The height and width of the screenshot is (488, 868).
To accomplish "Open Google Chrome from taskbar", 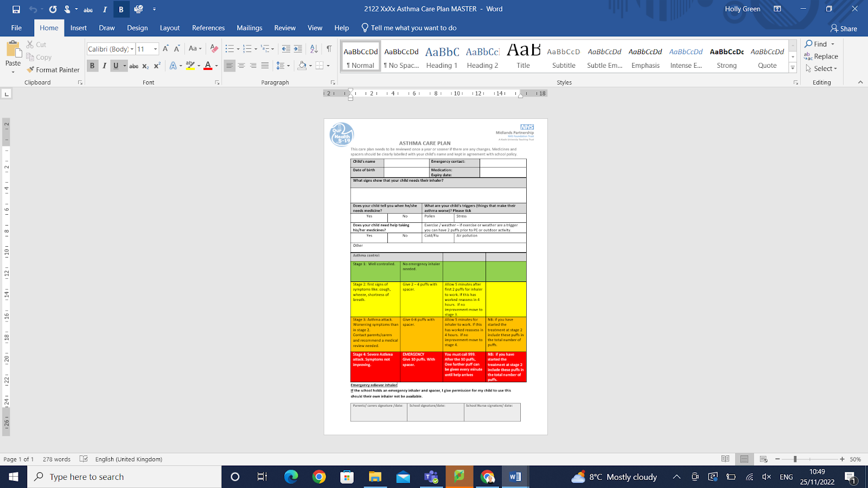I will (x=319, y=477).
